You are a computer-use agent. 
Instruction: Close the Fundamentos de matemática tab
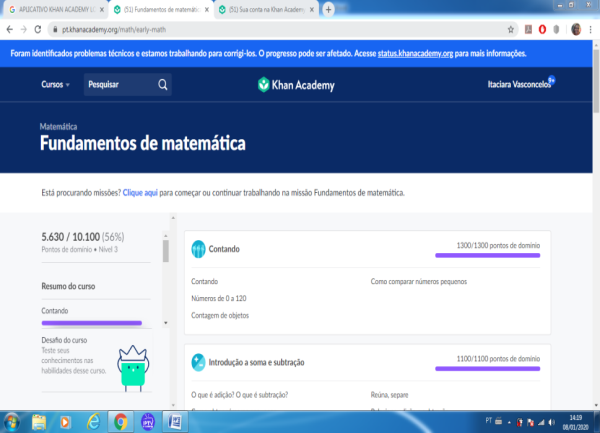[207, 10]
